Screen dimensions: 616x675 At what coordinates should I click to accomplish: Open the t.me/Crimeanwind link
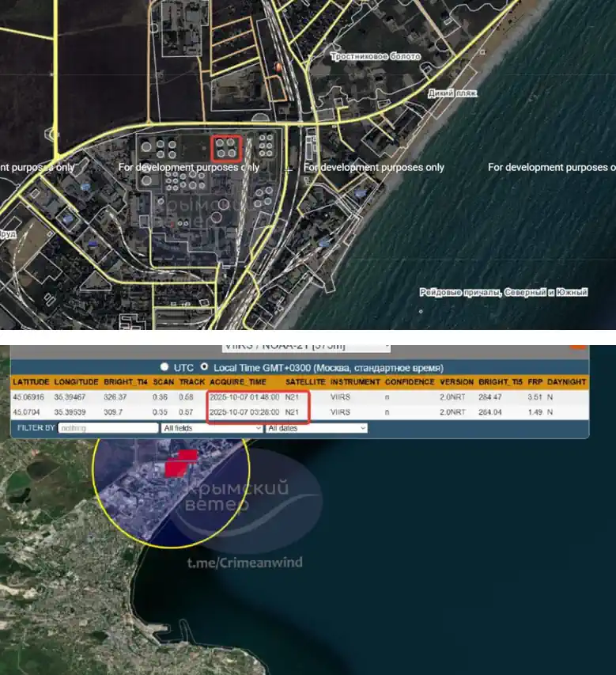click(x=244, y=563)
